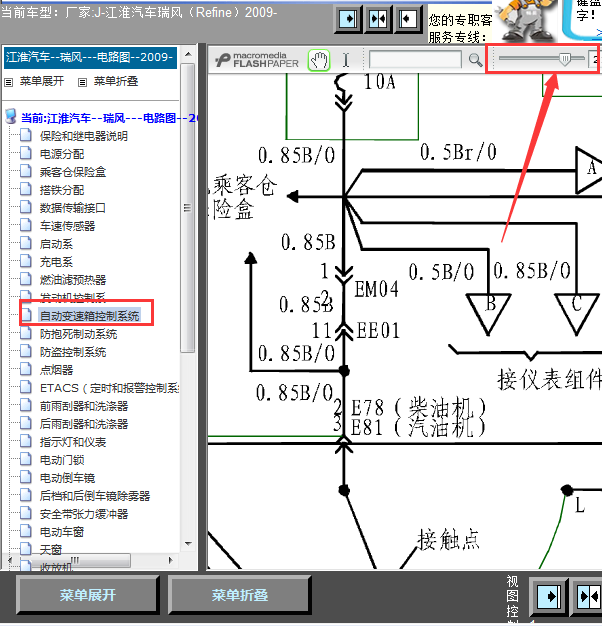Click the top split-center panel view button
Viewport: 602px width, 626px height.
[x=378, y=19]
